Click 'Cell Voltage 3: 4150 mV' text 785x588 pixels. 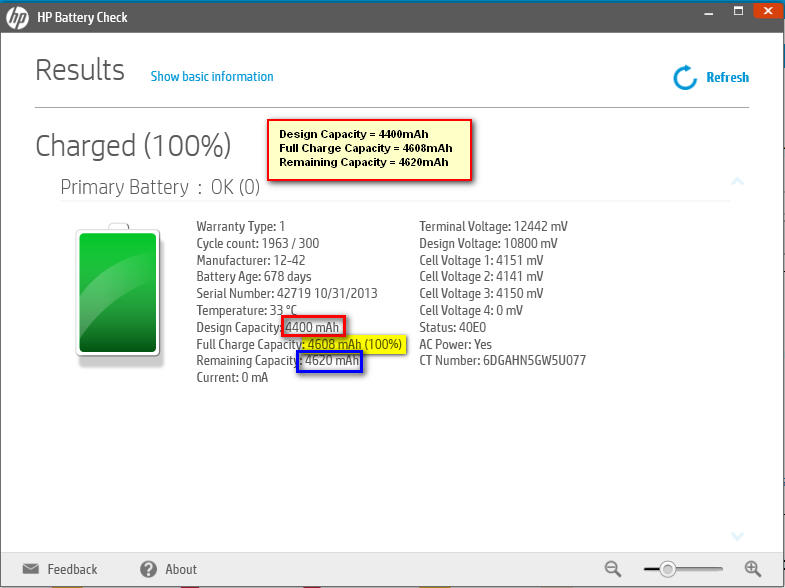481,293
